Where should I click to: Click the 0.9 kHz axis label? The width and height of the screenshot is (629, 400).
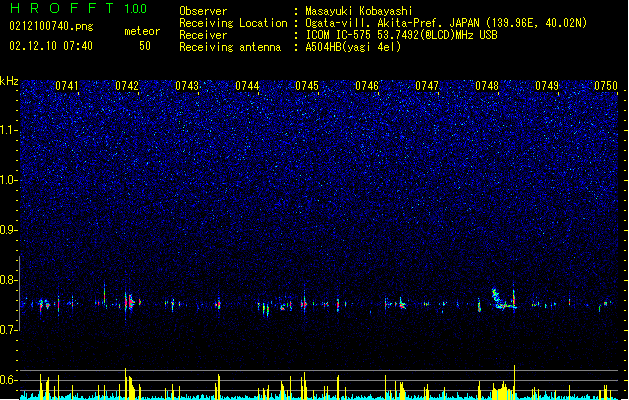[x=9, y=230]
